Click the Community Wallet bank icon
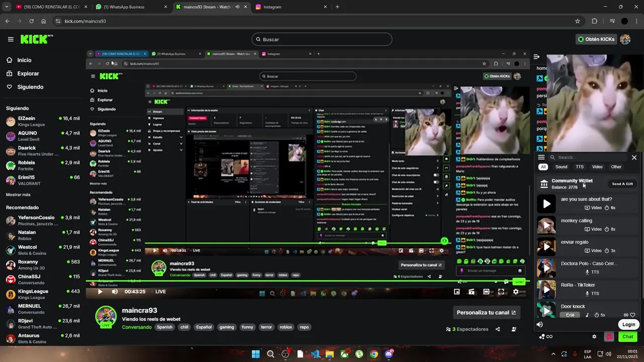 pyautogui.click(x=544, y=184)
